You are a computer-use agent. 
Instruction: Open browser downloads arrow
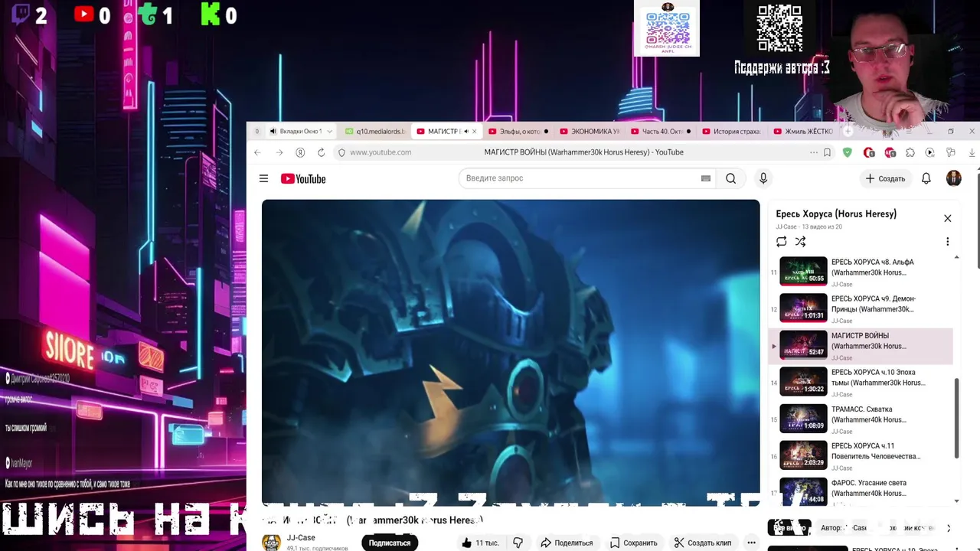coord(972,152)
